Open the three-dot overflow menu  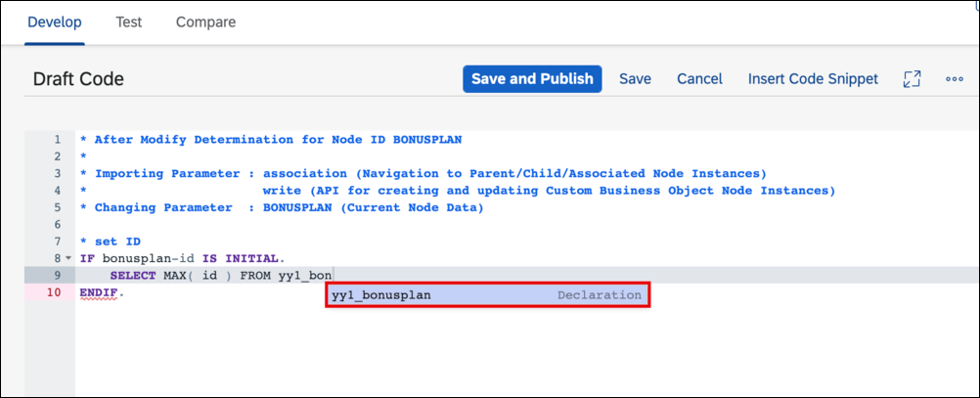point(955,79)
